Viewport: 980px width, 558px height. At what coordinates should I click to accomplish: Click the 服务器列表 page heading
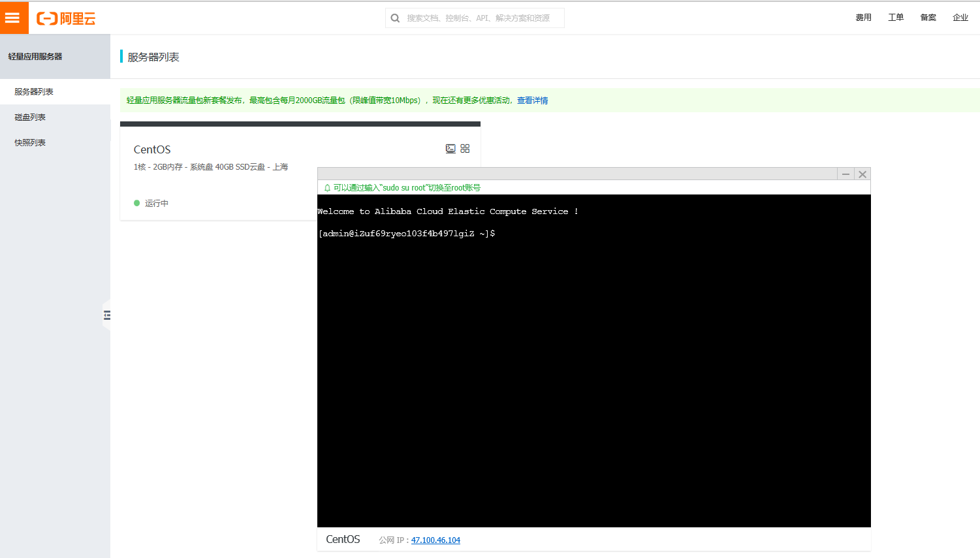[153, 57]
